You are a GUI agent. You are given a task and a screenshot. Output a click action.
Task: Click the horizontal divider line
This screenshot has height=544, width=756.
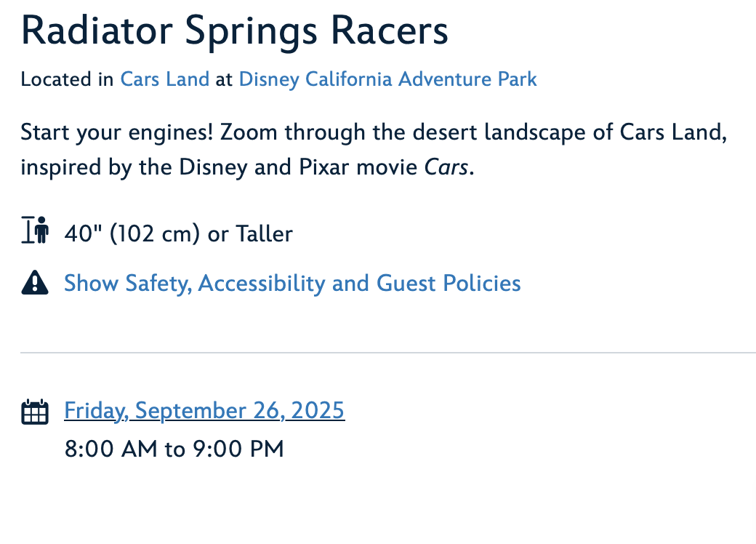388,353
